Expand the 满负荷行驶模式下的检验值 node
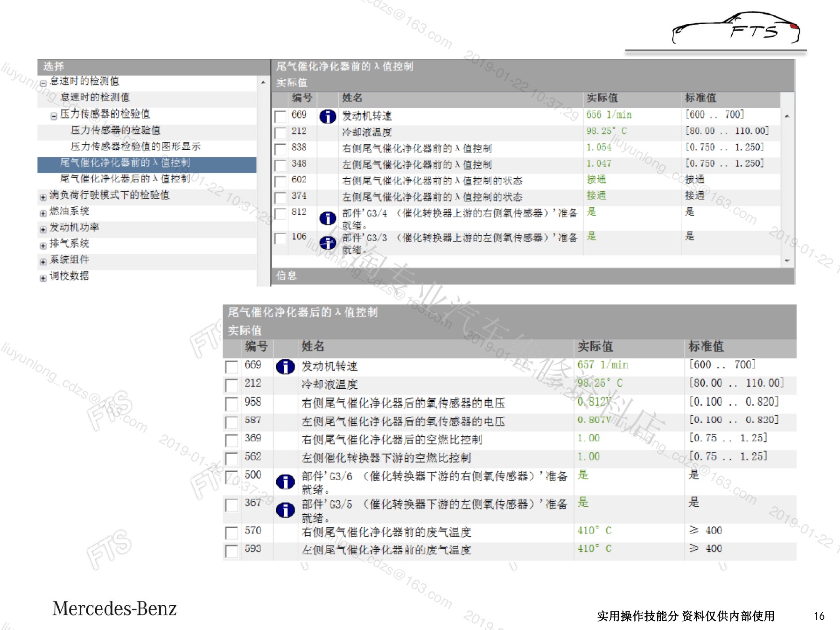Screen dimensions: 840x630 pyautogui.click(x=43, y=197)
